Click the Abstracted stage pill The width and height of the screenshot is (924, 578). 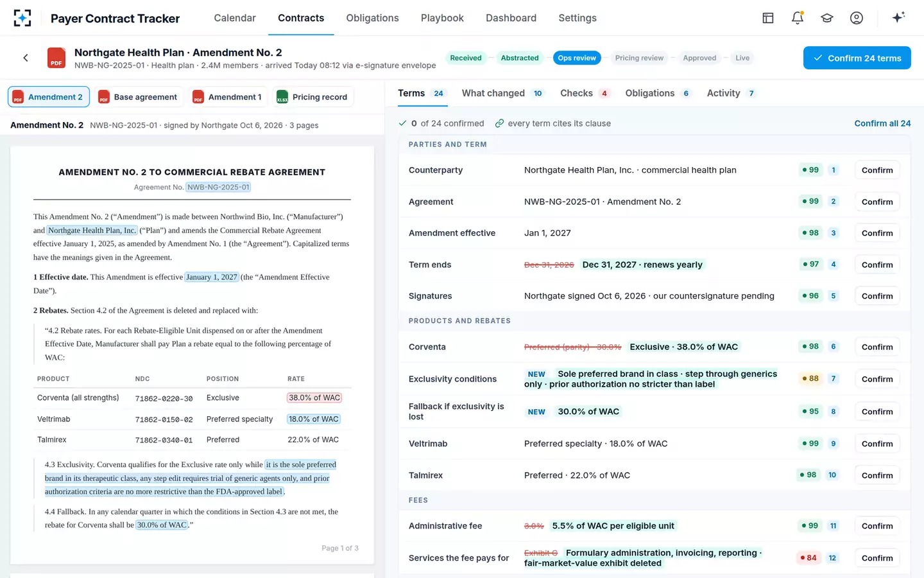pyautogui.click(x=520, y=58)
